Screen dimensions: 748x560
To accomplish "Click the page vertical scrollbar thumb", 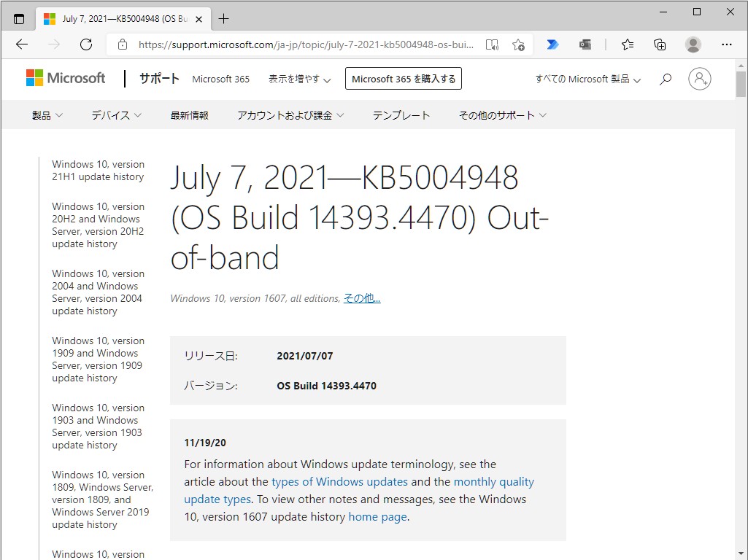I will tap(741, 84).
